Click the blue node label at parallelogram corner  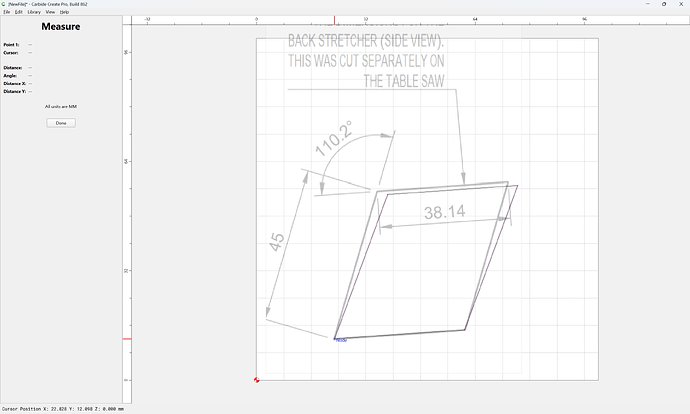[x=341, y=340]
